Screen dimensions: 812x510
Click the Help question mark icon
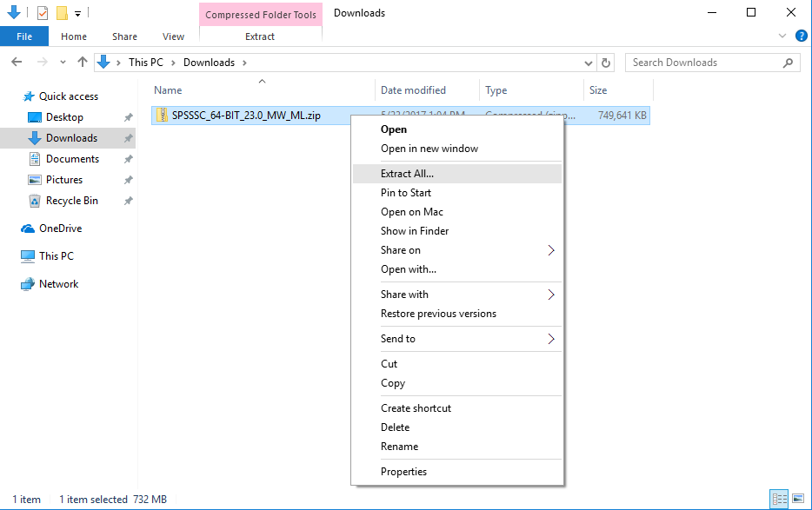(801, 36)
